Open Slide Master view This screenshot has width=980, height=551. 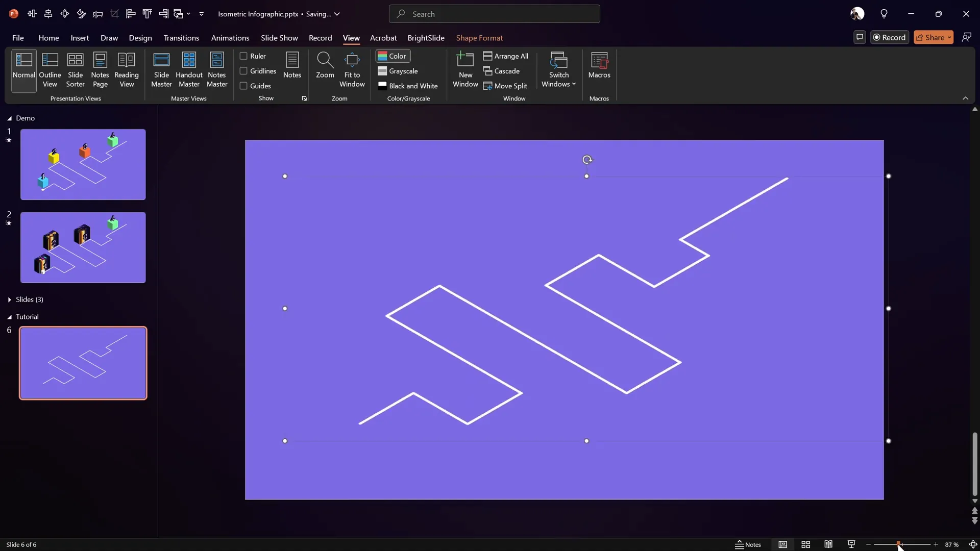[162, 70]
